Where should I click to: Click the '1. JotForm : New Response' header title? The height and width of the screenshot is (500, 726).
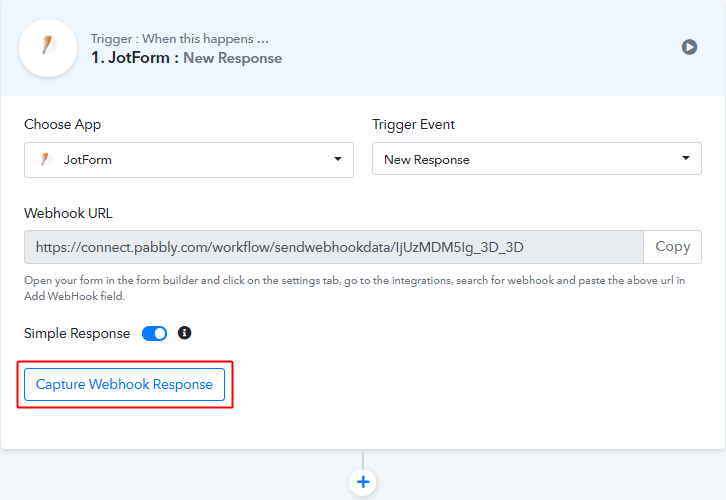[x=186, y=58]
